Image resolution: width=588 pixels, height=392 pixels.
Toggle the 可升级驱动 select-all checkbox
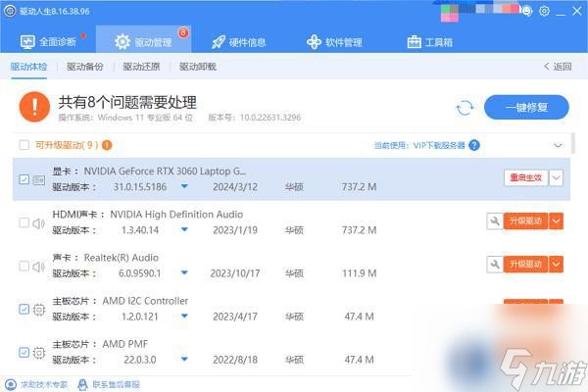coord(24,145)
